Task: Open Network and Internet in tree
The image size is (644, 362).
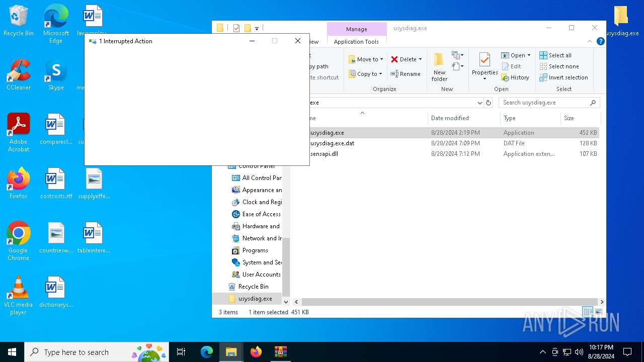Action: point(257,238)
